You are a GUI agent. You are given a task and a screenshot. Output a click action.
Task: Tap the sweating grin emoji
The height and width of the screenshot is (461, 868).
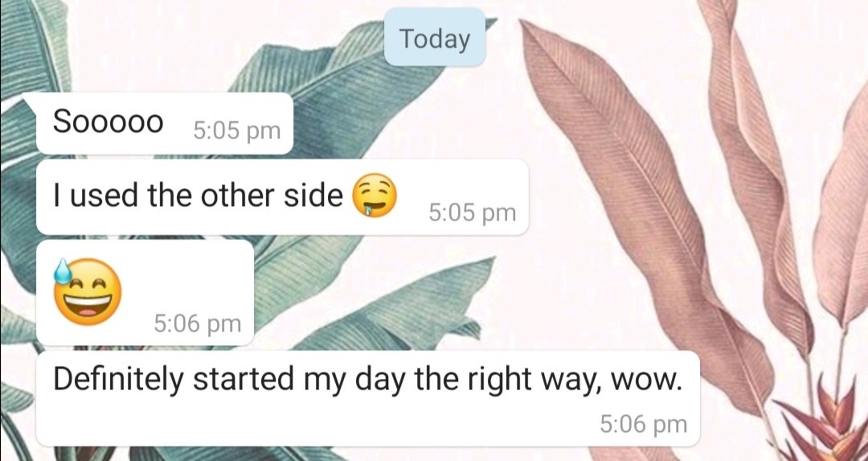point(87,292)
